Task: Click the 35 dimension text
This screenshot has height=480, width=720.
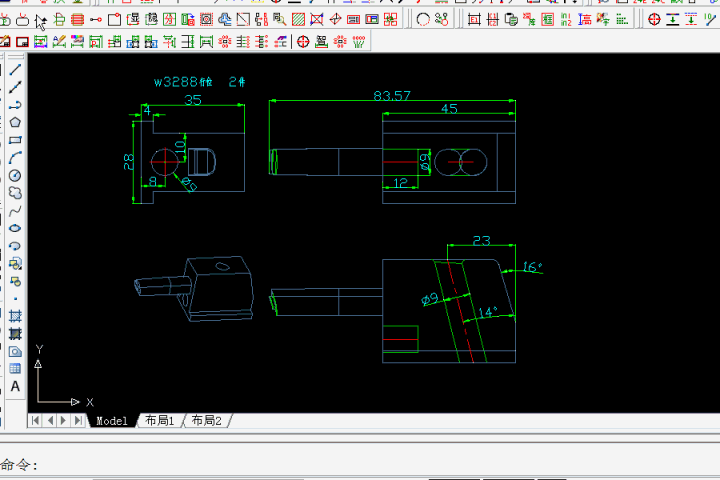Action: 193,100
